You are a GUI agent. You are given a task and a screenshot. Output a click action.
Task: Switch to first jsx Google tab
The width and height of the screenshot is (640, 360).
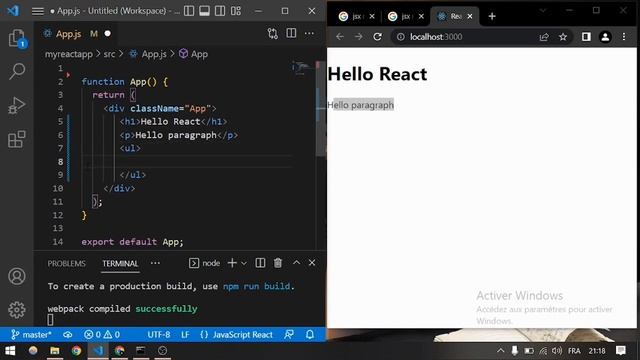tap(357, 16)
